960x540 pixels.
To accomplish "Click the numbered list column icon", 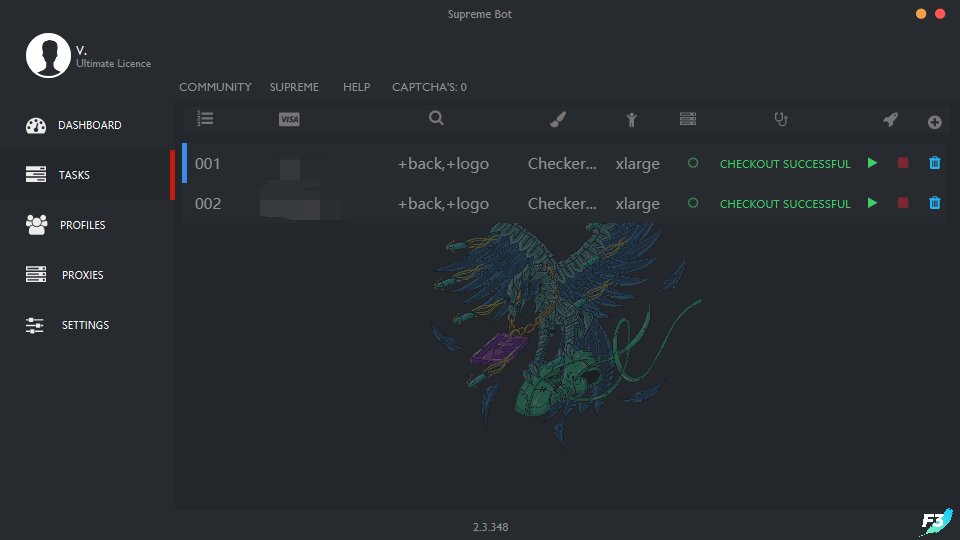I will (x=205, y=119).
